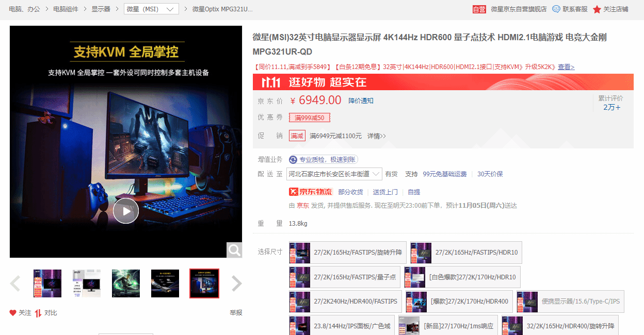Viewport: 644px width, 335px height.
Task: Show next thumbnails with right arrow
Action: tap(236, 283)
